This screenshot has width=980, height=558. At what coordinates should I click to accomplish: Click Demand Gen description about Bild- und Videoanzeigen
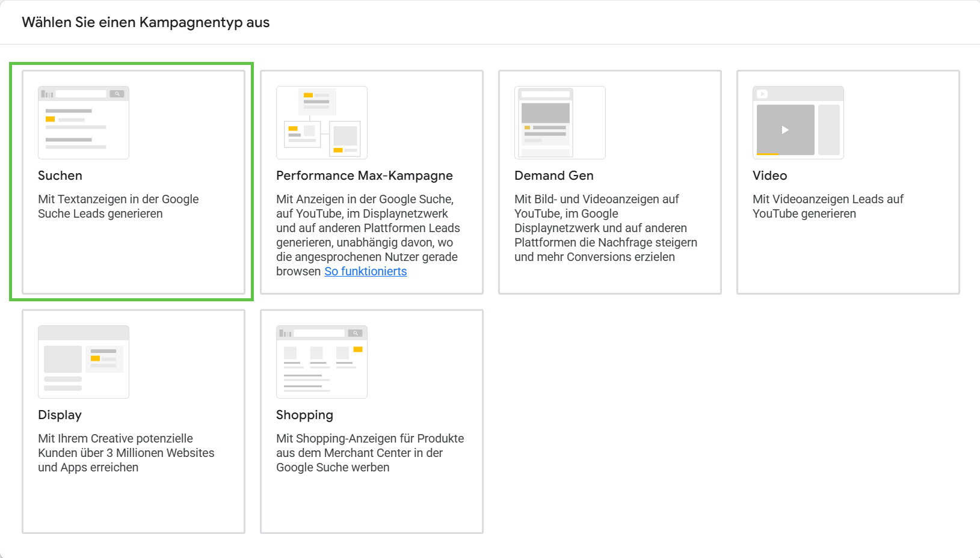coord(605,228)
